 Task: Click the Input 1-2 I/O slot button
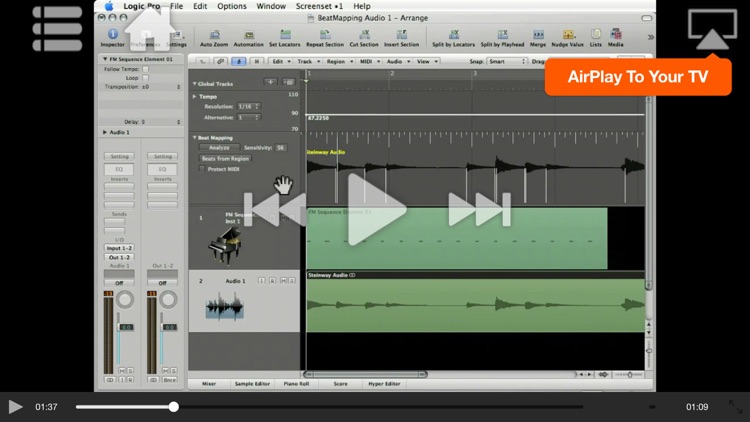[x=119, y=248]
